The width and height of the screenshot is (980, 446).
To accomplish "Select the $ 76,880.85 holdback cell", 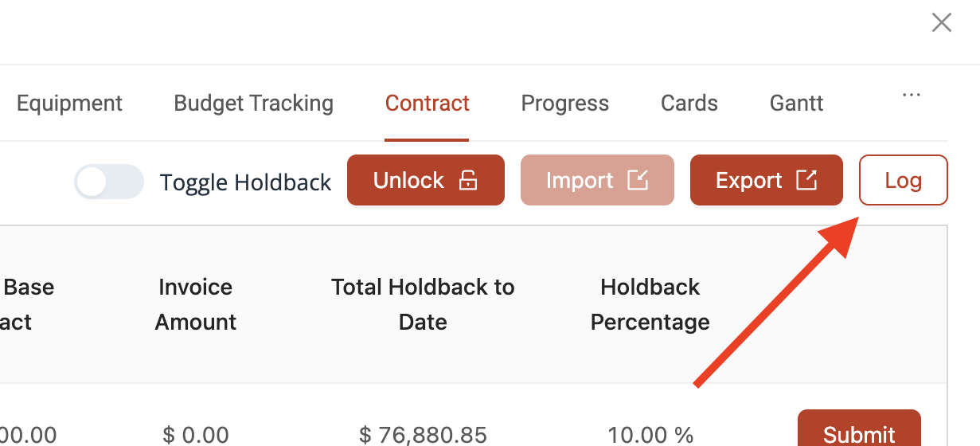I will (x=423, y=434).
